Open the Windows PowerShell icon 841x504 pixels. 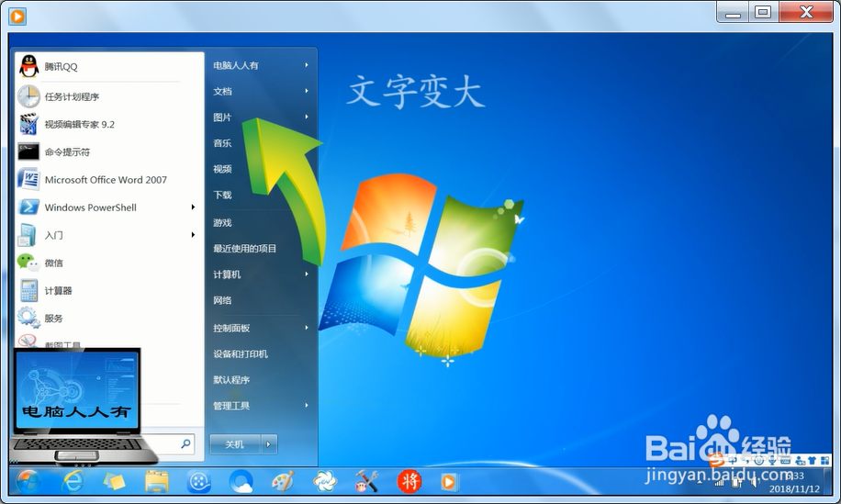tap(28, 207)
